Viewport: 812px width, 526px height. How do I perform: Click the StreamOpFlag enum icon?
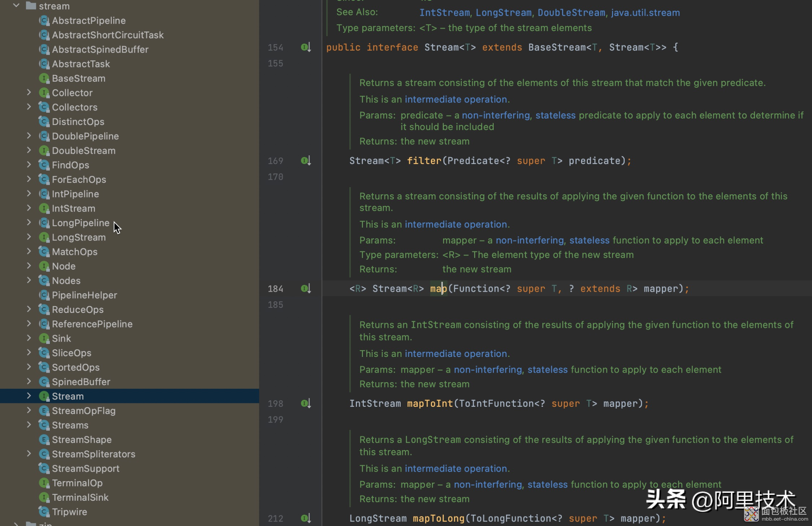tap(44, 411)
